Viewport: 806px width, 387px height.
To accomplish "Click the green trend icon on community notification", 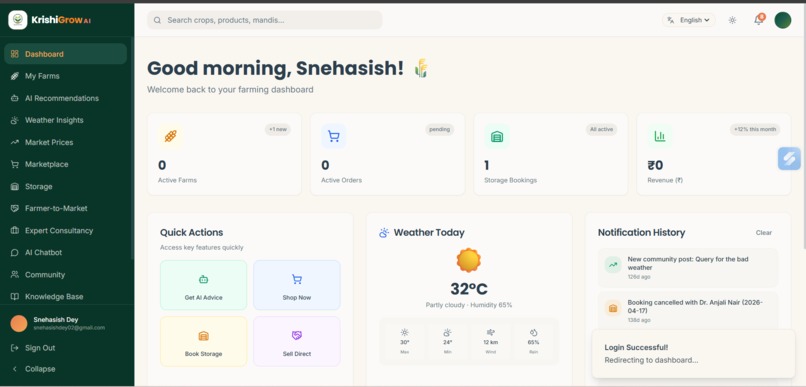I will pyautogui.click(x=613, y=265).
